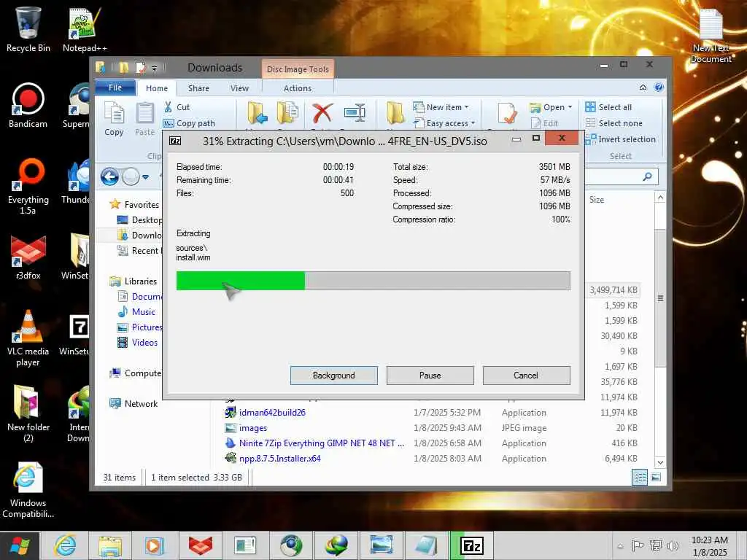Cancel the 7-Zip extraction

click(526, 376)
